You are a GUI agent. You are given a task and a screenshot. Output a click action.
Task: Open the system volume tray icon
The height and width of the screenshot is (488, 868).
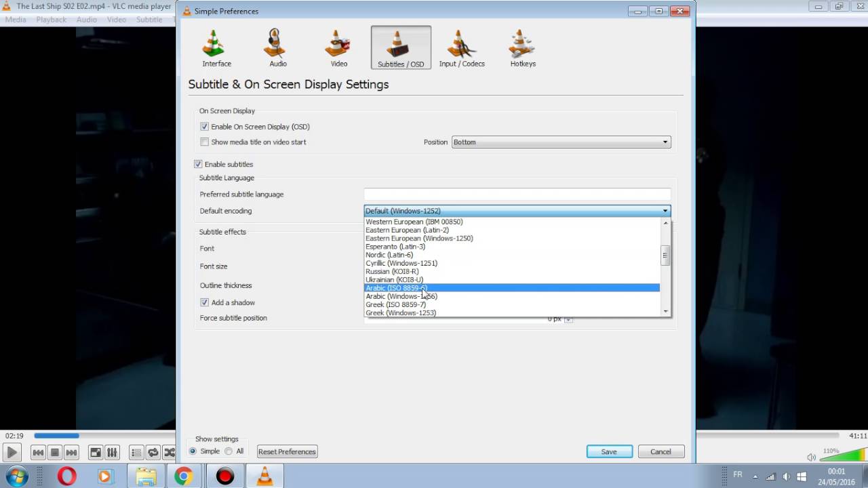[x=785, y=476]
